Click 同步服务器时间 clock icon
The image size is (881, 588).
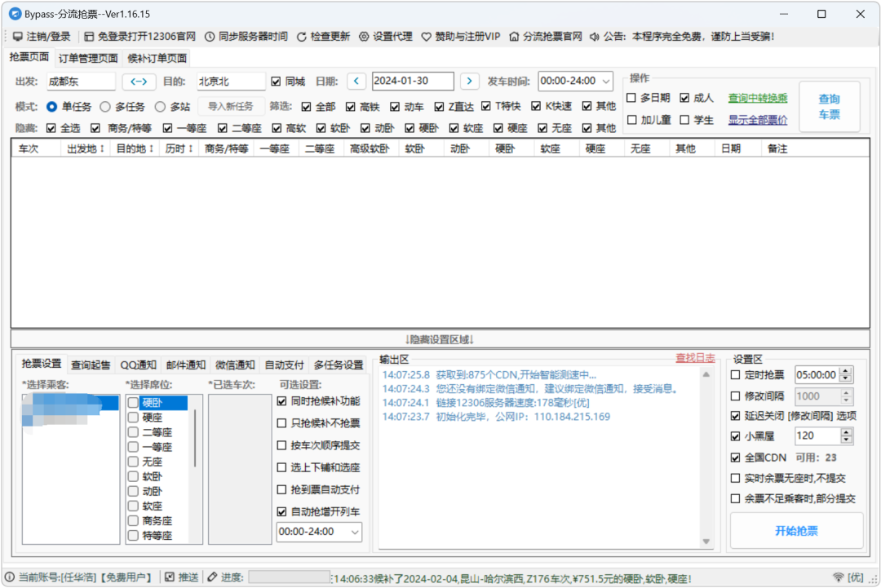pyautogui.click(x=210, y=37)
